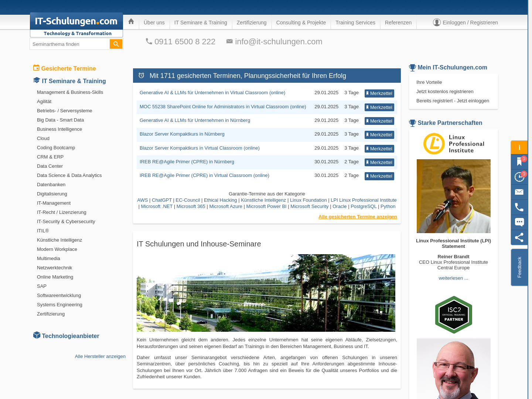Open the Feedback side tab
Image resolution: width=532 pixels, height=399 pixels.
[519, 267]
